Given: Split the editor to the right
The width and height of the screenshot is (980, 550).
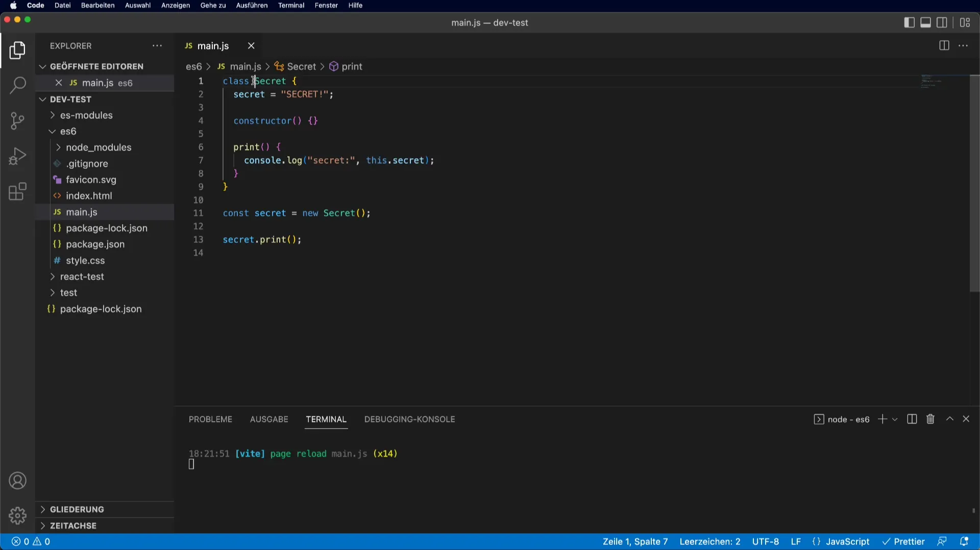Looking at the screenshot, I should (x=944, y=46).
